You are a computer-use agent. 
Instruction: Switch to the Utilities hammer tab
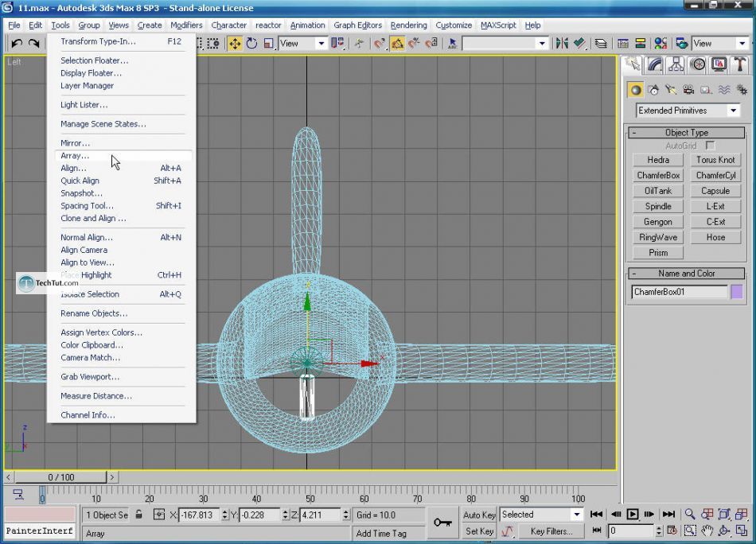(739, 64)
